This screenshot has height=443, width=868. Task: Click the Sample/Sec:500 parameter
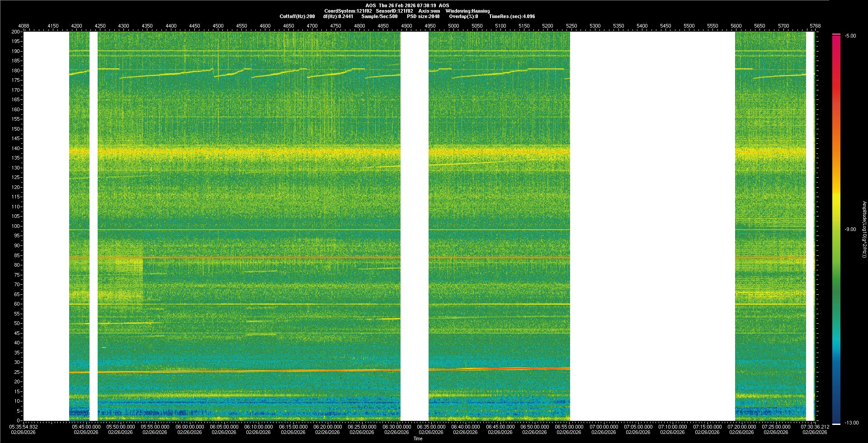point(379,16)
